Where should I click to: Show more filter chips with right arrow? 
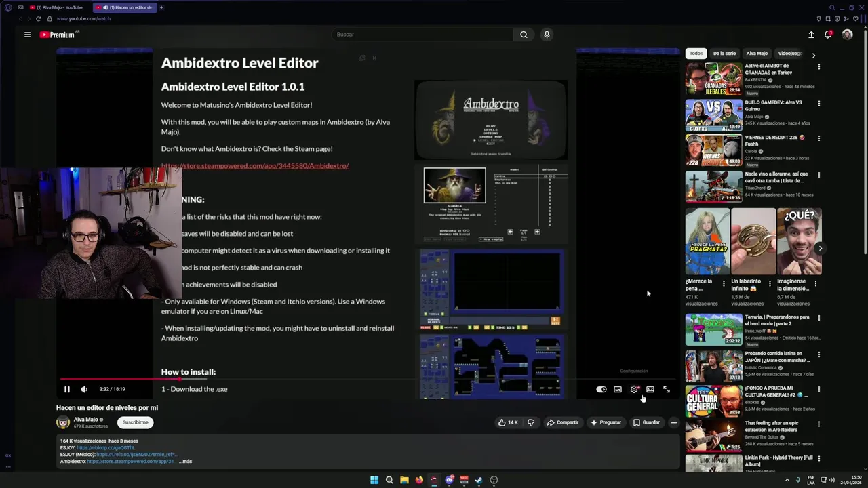(814, 55)
